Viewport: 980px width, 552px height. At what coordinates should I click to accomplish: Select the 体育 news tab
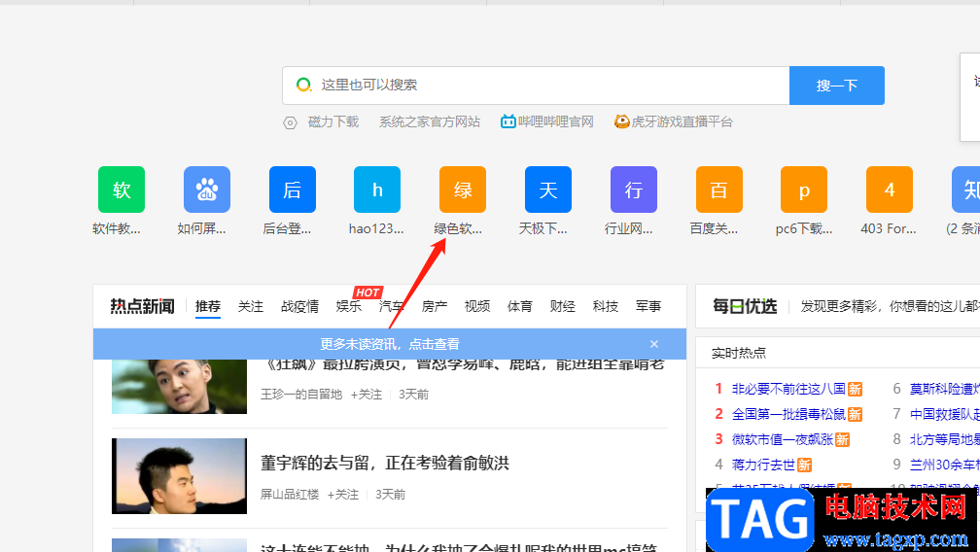[520, 306]
